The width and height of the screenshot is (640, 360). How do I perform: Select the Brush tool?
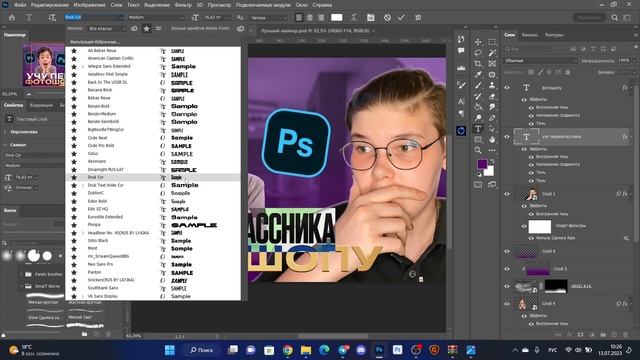pos(478,85)
